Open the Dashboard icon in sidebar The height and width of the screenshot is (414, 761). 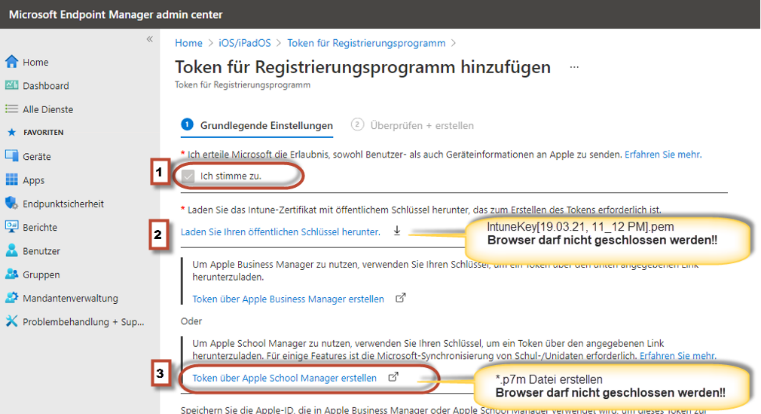point(12,86)
